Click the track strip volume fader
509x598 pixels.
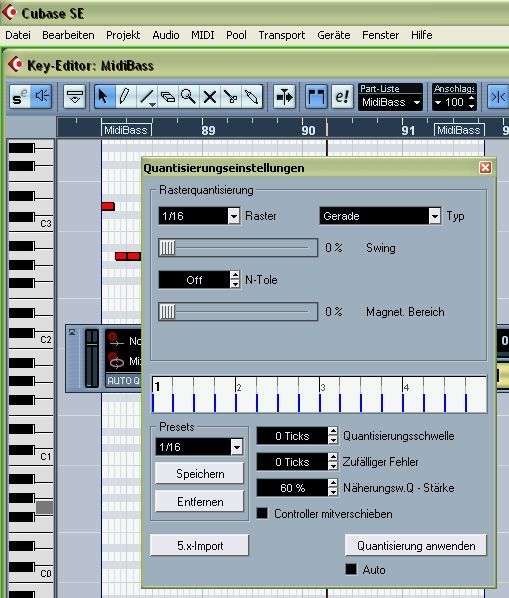click(x=92, y=344)
